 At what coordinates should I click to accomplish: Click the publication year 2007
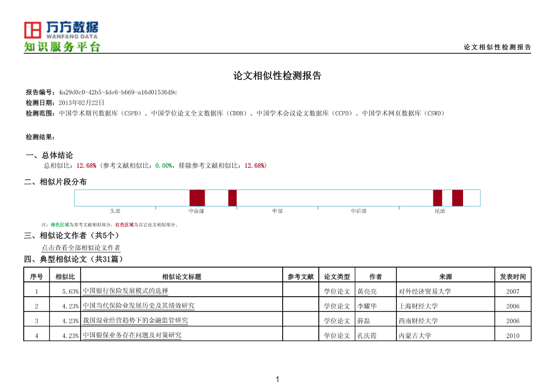pos(513,292)
